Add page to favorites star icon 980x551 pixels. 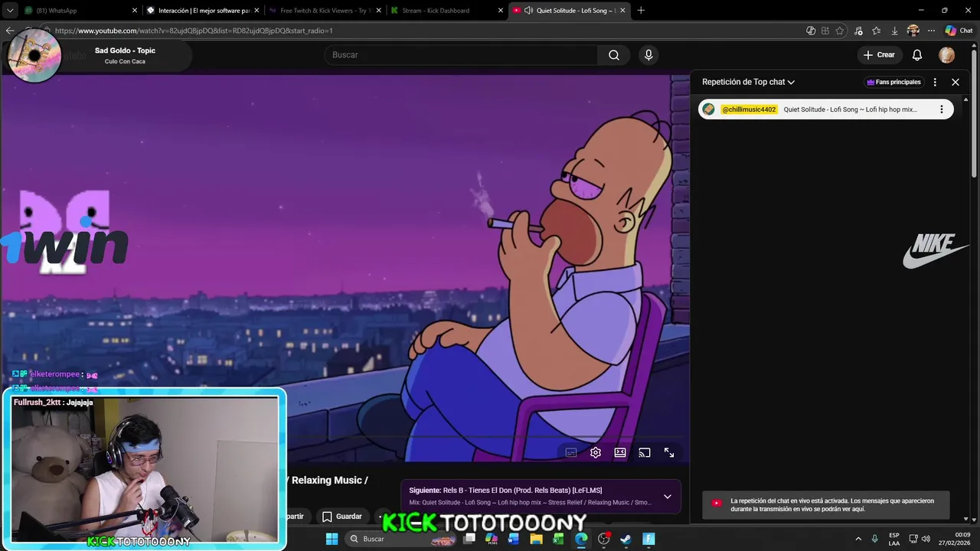[840, 31]
